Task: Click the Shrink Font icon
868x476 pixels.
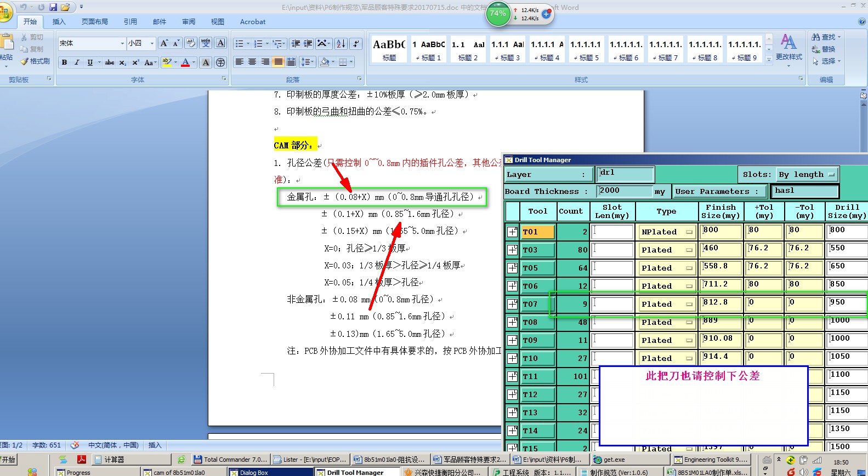Action: [176, 43]
